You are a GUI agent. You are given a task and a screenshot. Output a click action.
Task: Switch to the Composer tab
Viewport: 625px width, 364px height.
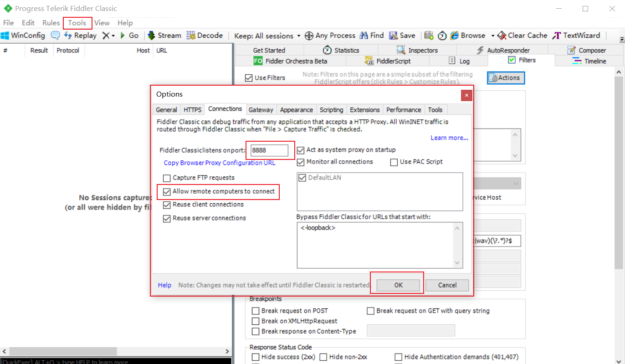(586, 50)
